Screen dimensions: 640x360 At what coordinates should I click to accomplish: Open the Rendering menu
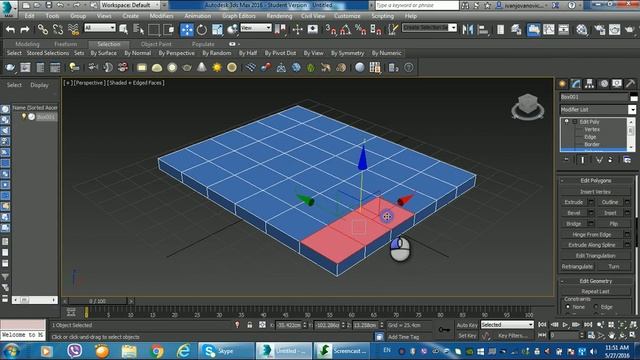(x=279, y=16)
